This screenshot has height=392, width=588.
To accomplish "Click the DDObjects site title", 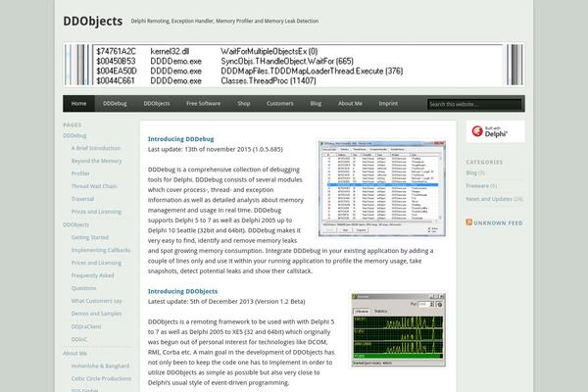I will [x=93, y=21].
